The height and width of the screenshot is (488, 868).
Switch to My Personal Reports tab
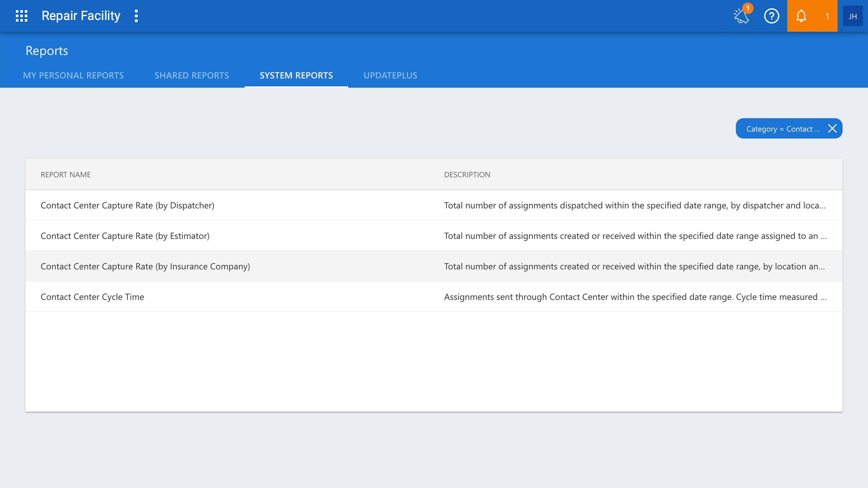[x=73, y=76]
